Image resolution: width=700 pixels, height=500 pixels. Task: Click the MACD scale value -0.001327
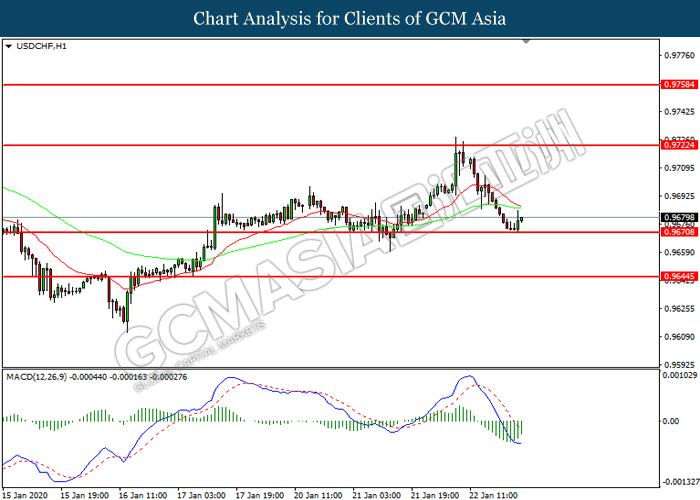tap(680, 482)
